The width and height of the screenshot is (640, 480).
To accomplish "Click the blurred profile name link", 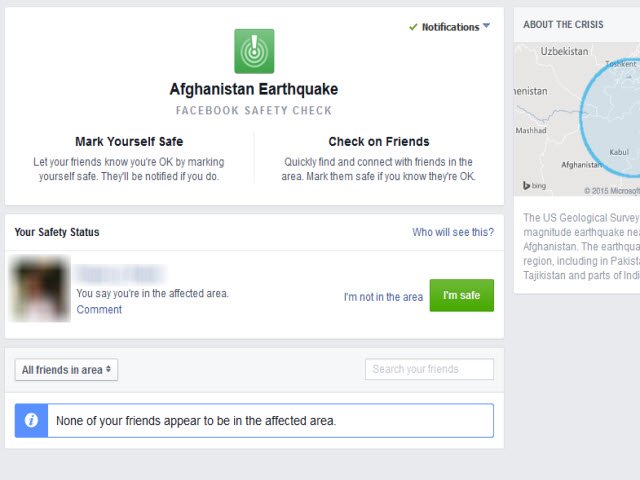I will coord(121,273).
